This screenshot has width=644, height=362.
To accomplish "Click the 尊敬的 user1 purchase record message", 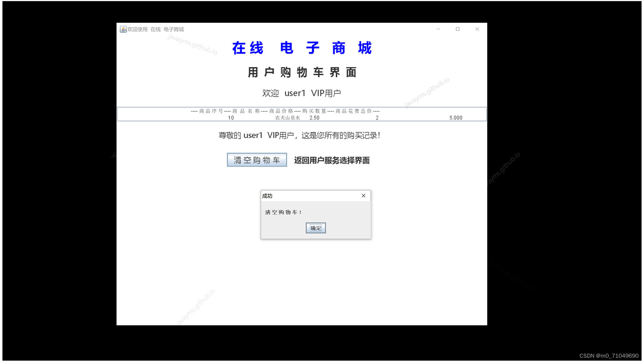I will 299,135.
